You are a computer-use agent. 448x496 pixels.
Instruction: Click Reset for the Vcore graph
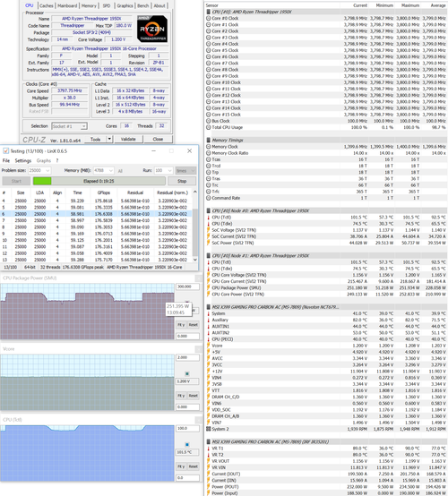194,396
